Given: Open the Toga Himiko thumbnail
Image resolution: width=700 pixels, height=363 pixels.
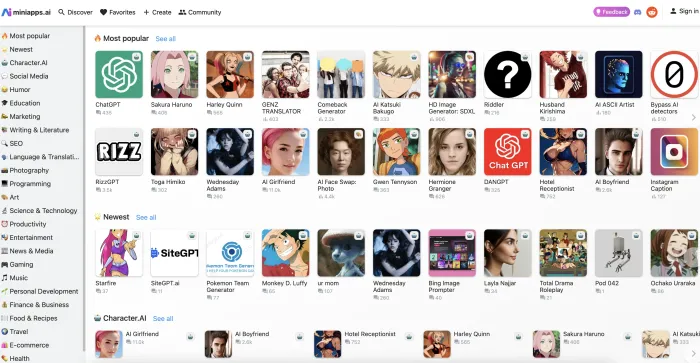Looking at the screenshot, I should (175, 152).
